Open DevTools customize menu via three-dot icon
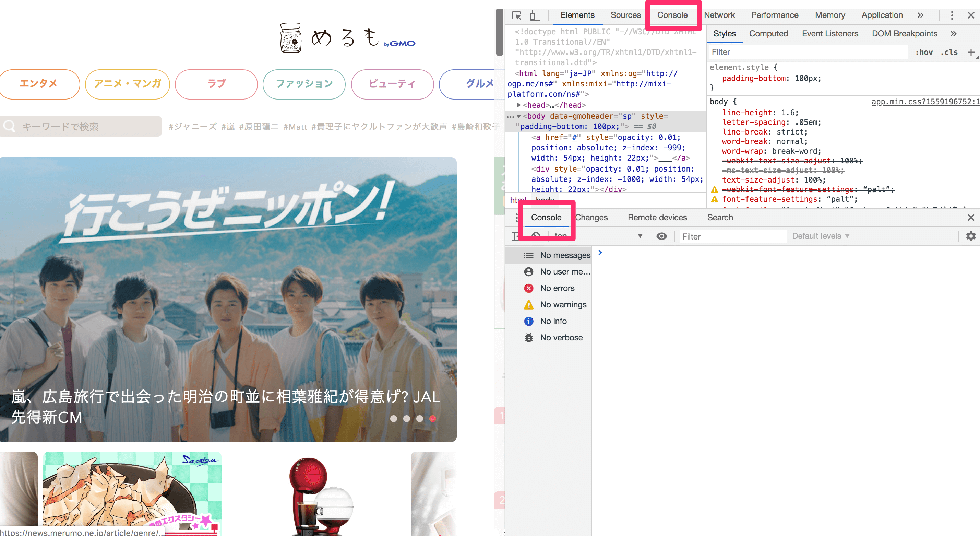 [x=952, y=15]
